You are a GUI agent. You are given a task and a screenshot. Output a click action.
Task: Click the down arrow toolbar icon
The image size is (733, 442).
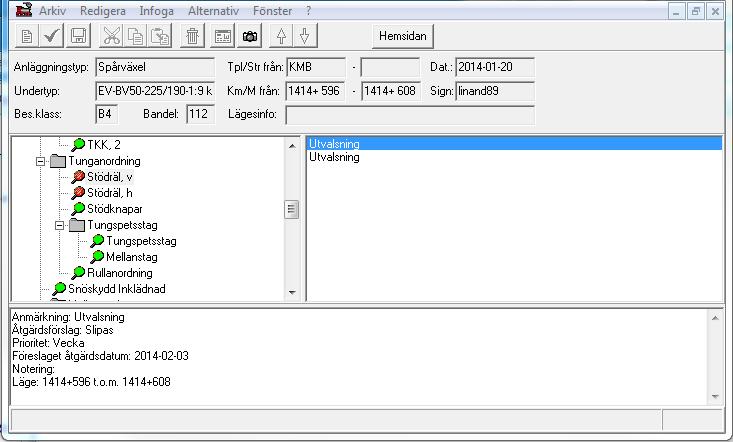pos(305,36)
